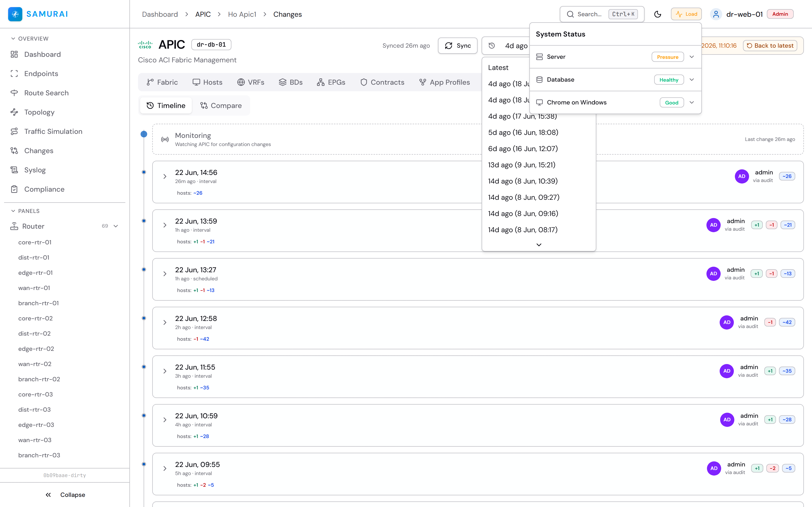Expand the Router panel list
This screenshot has width=812, height=507.
tap(116, 226)
